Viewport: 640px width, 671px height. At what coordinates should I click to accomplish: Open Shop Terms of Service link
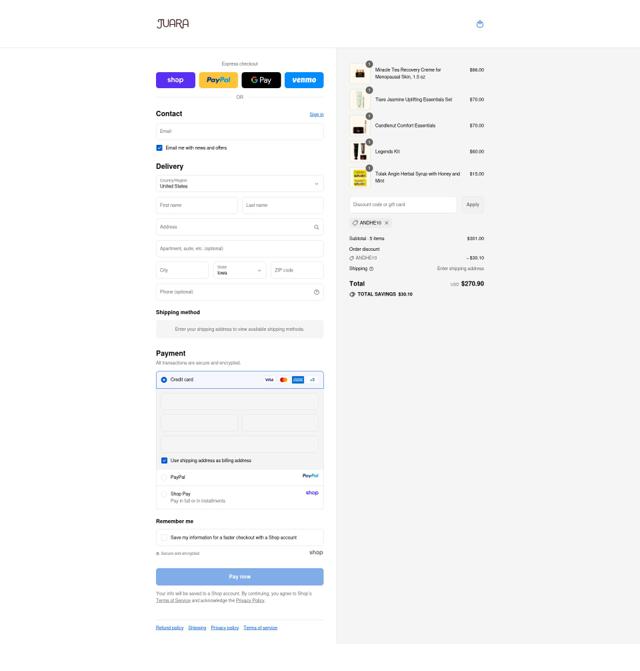(173, 601)
